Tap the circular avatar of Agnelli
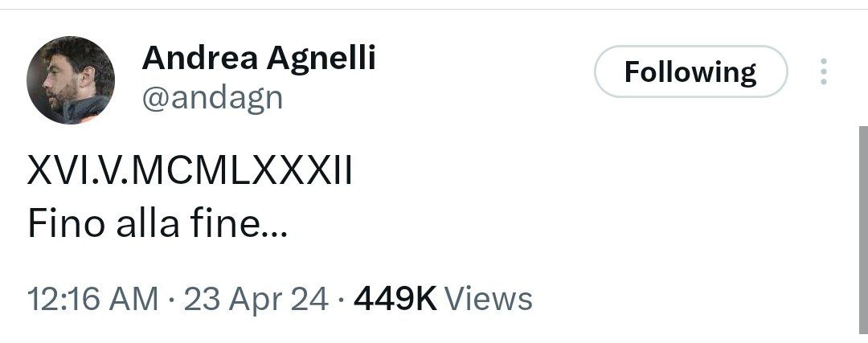868x343 pixels. coord(71,80)
